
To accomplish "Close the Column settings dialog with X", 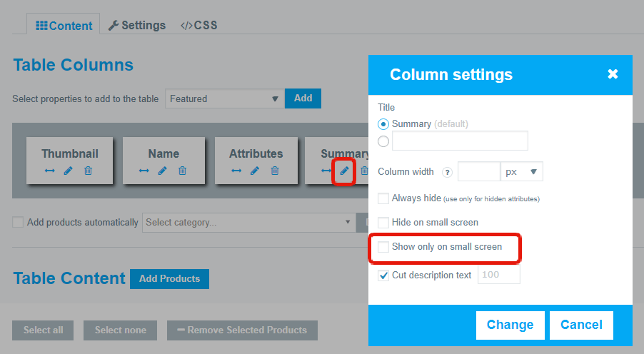I will [613, 74].
